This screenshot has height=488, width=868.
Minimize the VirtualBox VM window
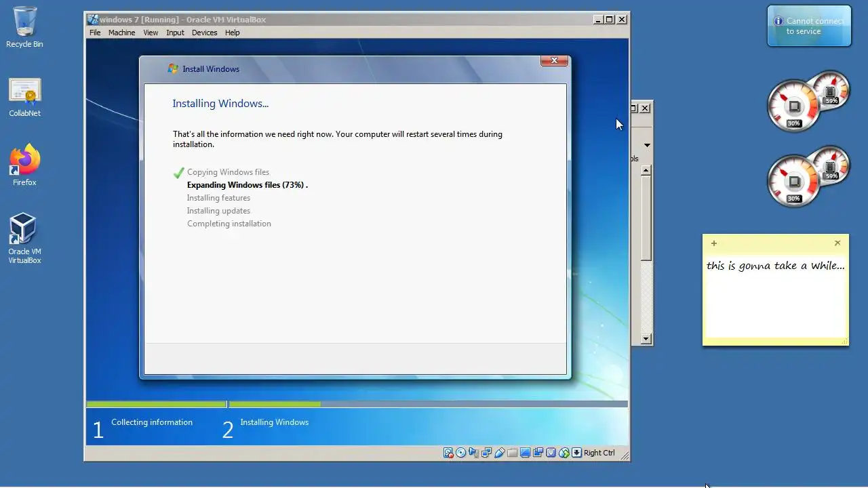coord(597,20)
